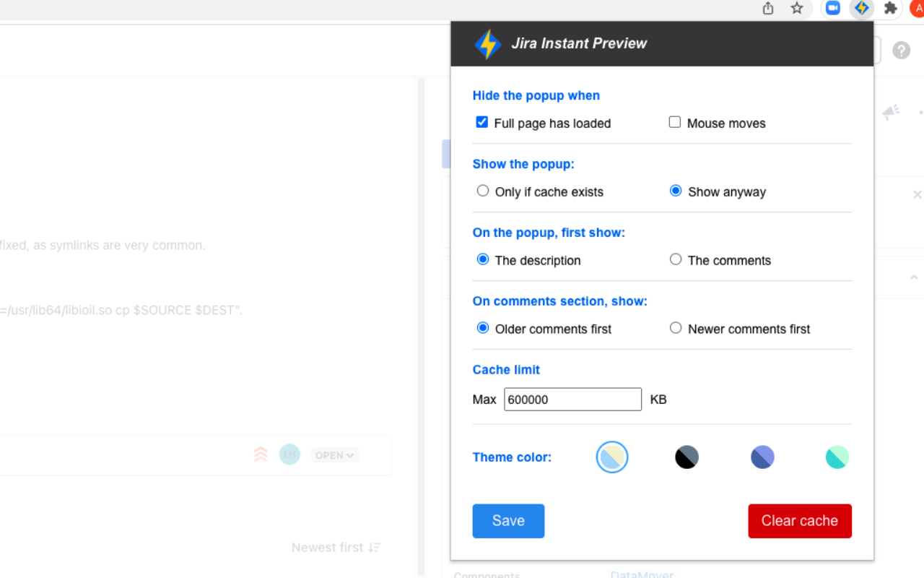Select 'Older comments first' radio option

(x=483, y=328)
